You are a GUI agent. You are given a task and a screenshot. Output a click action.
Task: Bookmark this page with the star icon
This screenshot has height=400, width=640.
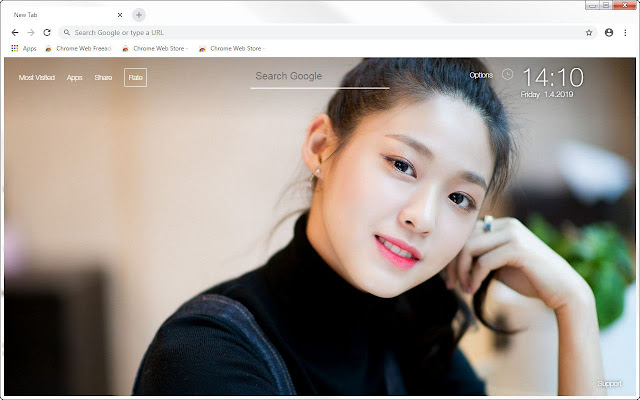tap(589, 33)
